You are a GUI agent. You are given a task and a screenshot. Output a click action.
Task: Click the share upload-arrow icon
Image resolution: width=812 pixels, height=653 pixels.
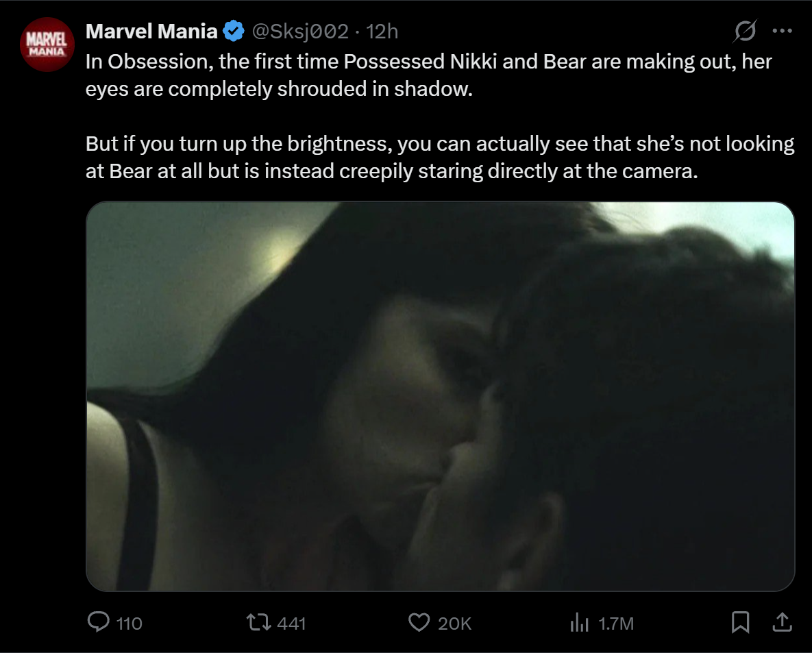pyautogui.click(x=783, y=622)
